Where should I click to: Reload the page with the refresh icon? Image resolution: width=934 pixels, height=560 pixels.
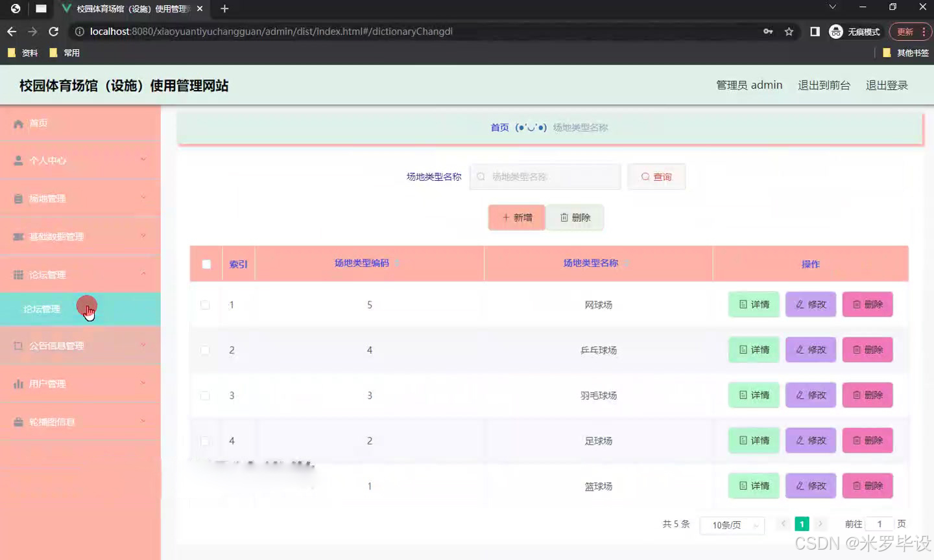pyautogui.click(x=54, y=31)
